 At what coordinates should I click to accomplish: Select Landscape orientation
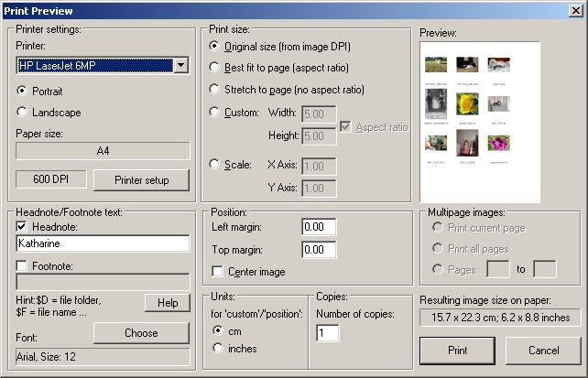pos(24,113)
